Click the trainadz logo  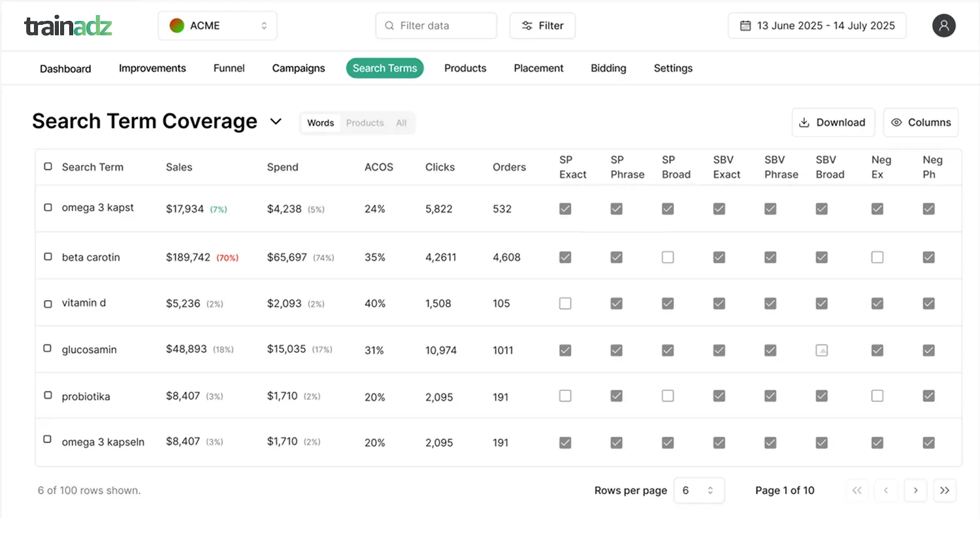67,27
